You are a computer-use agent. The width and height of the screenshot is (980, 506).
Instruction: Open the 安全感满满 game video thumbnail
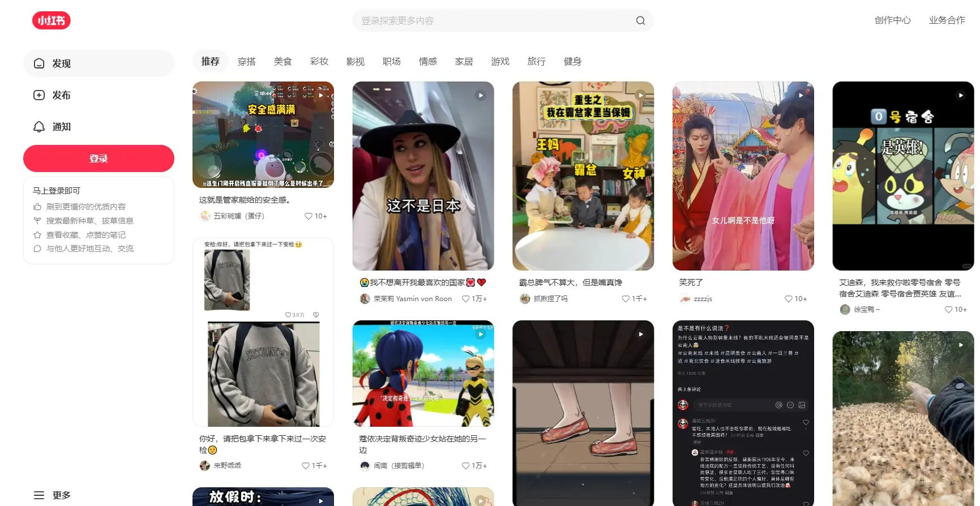(263, 135)
